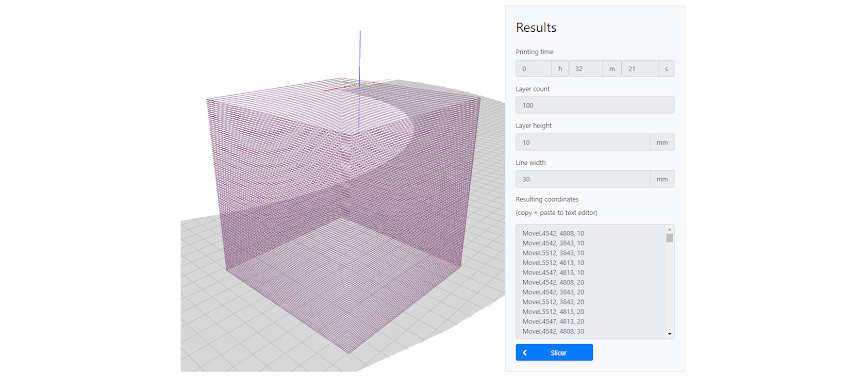Click the back chevron on Slicer button

click(x=525, y=353)
